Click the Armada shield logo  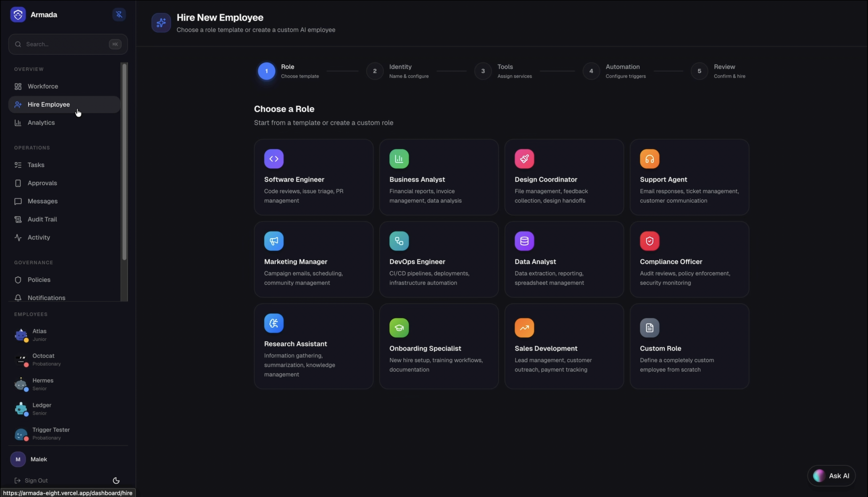pyautogui.click(x=18, y=15)
